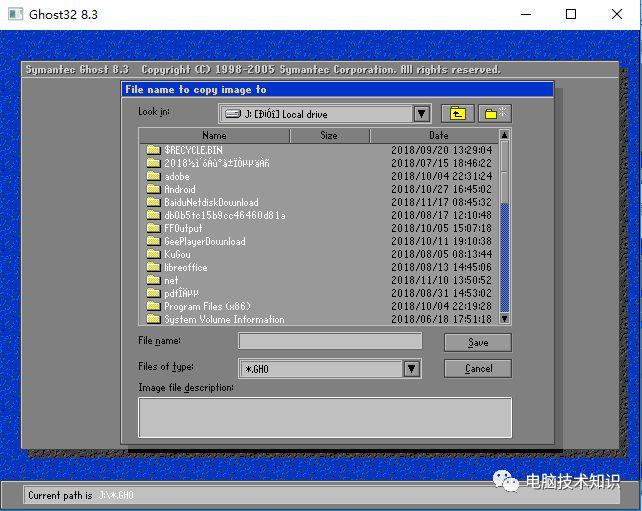Image resolution: width=642 pixels, height=511 pixels.
Task: Sort the list by Size column header
Action: [329, 136]
